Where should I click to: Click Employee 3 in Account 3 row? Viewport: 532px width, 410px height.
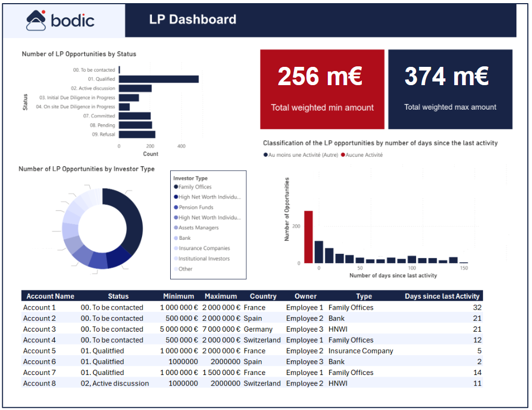click(x=304, y=329)
